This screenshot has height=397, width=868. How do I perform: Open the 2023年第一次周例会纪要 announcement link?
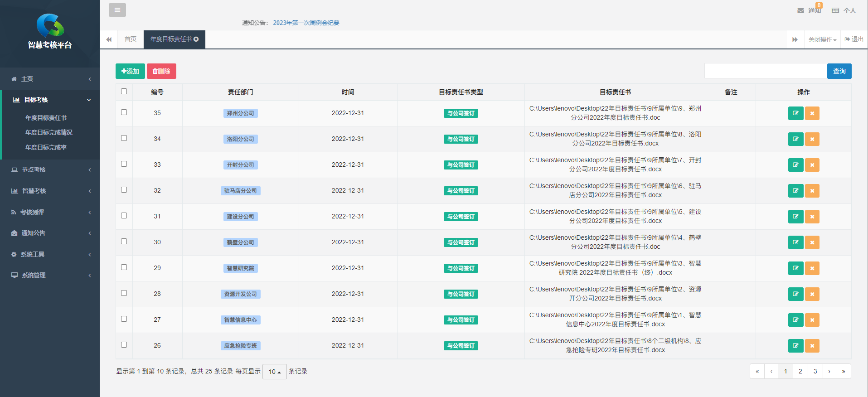point(306,23)
